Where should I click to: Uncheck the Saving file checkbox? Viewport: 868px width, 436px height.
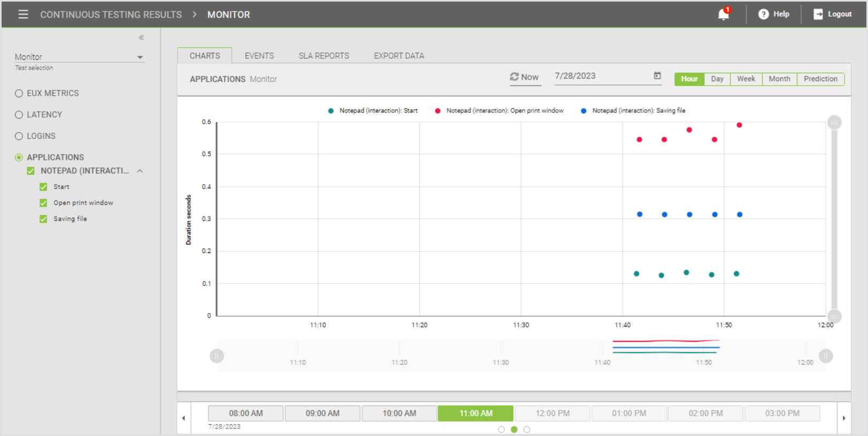pos(43,219)
